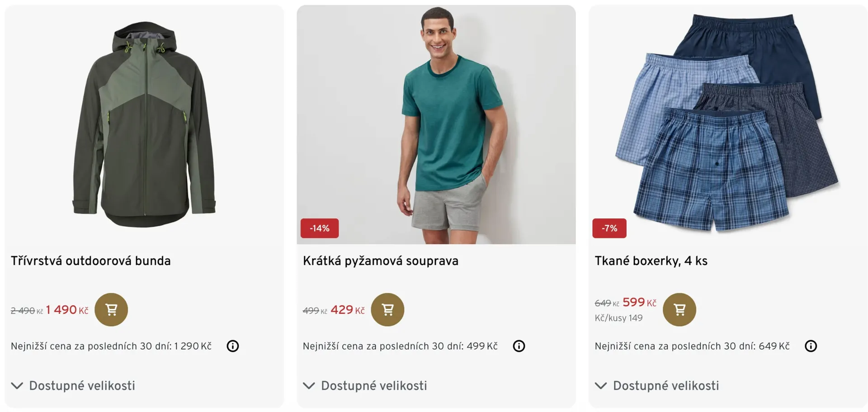Add the woven boxers 4-pack to cart
This screenshot has height=412, width=868.
click(679, 310)
